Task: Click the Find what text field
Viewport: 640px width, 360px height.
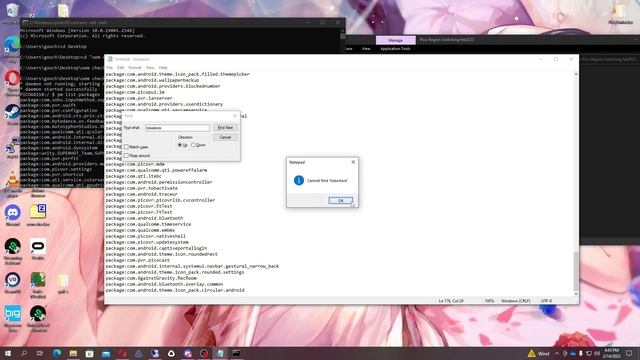Action: click(x=177, y=128)
